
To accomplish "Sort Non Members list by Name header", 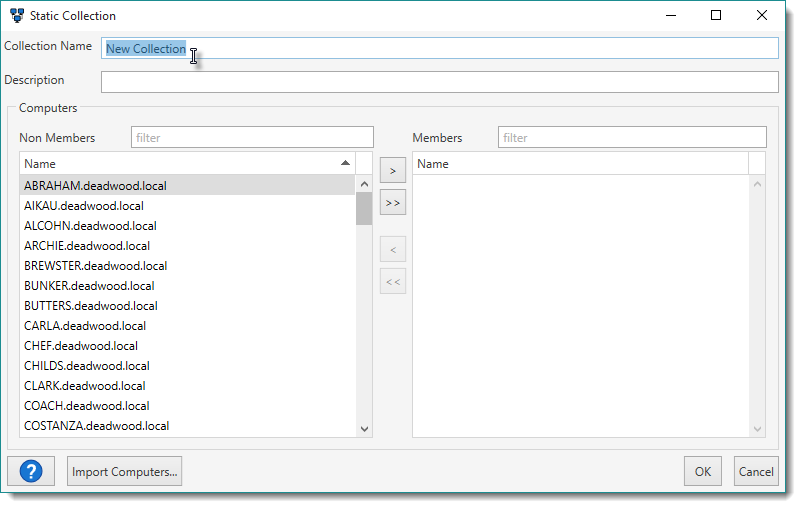I will point(186,163).
